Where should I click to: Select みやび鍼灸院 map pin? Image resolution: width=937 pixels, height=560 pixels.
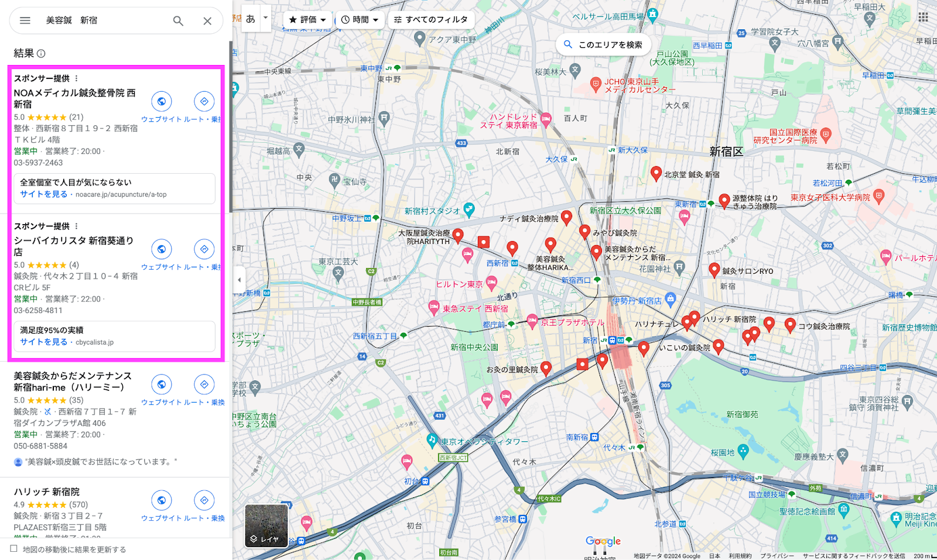(x=584, y=232)
